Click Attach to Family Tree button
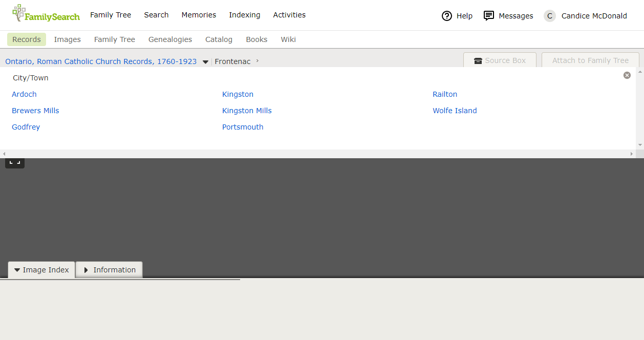 tap(590, 60)
